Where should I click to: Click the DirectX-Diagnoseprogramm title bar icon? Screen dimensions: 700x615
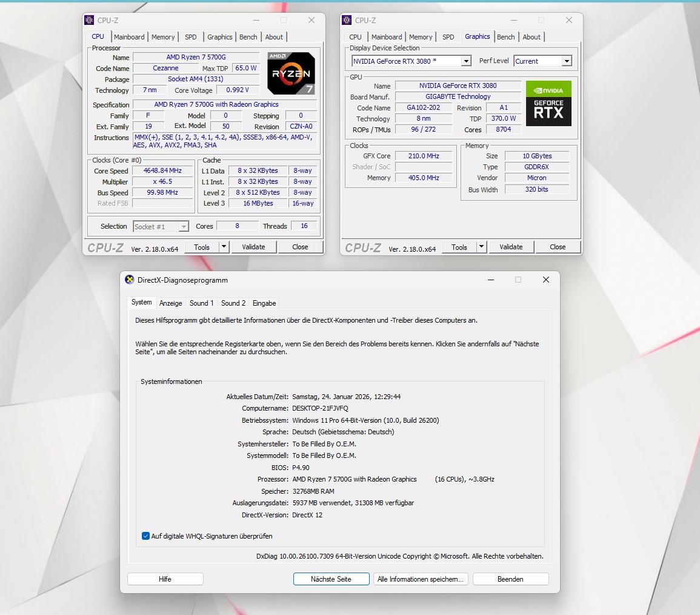click(x=130, y=280)
